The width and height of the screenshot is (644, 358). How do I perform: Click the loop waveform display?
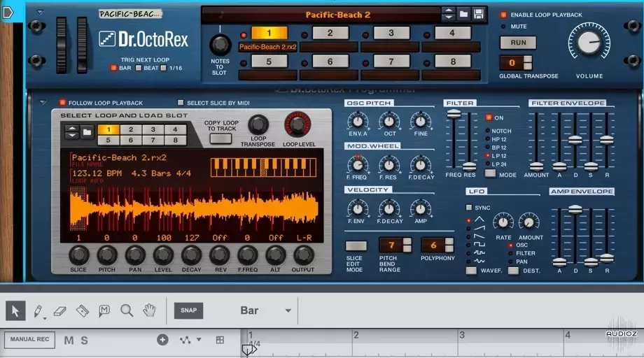point(193,208)
